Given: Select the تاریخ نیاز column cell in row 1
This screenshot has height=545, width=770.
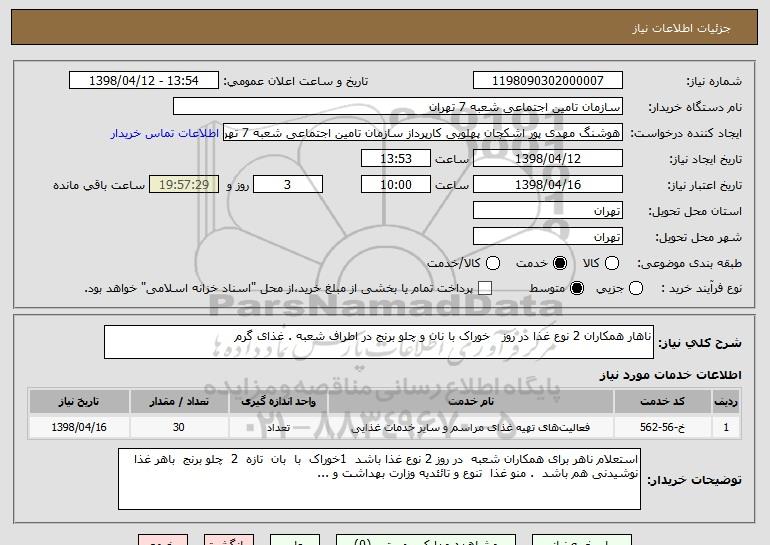Looking at the screenshot, I should 79,427.
